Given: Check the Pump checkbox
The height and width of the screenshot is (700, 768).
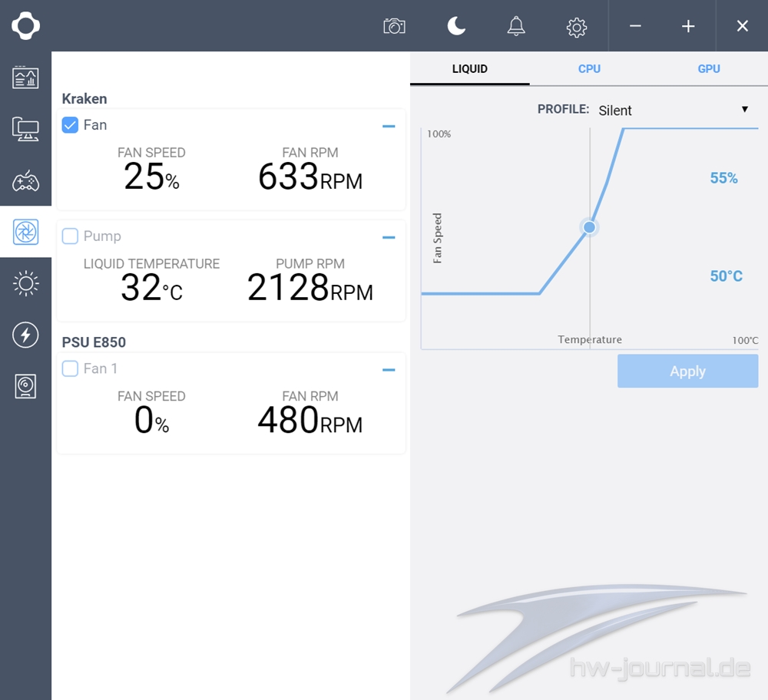Looking at the screenshot, I should 70,236.
